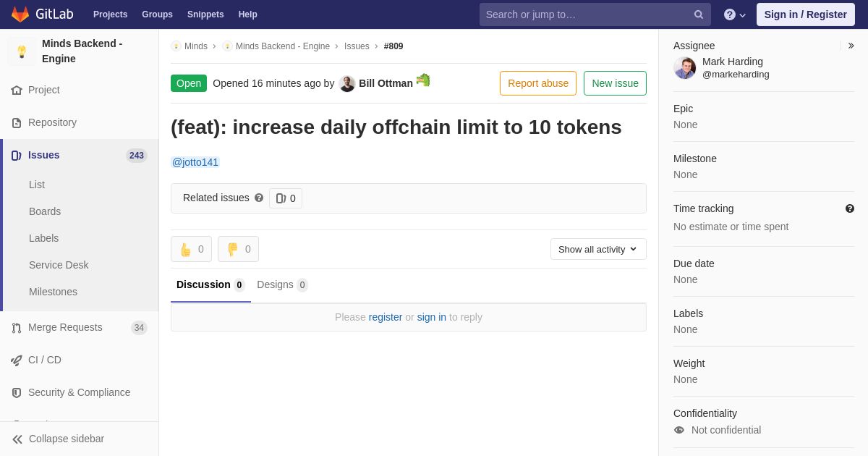
Task: Open the Projects menu
Action: click(x=111, y=14)
